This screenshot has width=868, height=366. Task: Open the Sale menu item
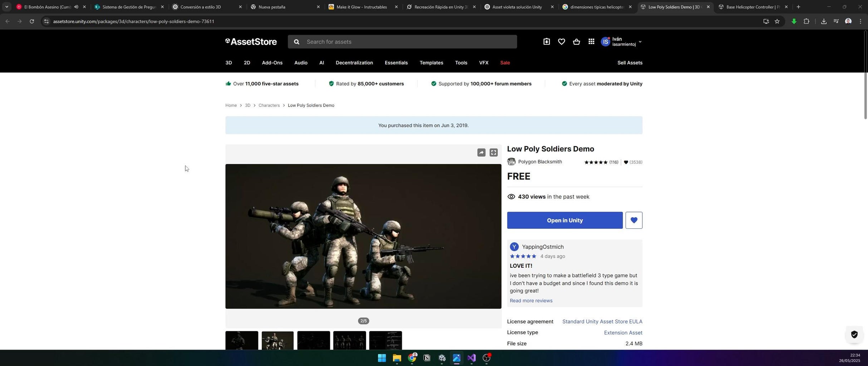(x=505, y=63)
